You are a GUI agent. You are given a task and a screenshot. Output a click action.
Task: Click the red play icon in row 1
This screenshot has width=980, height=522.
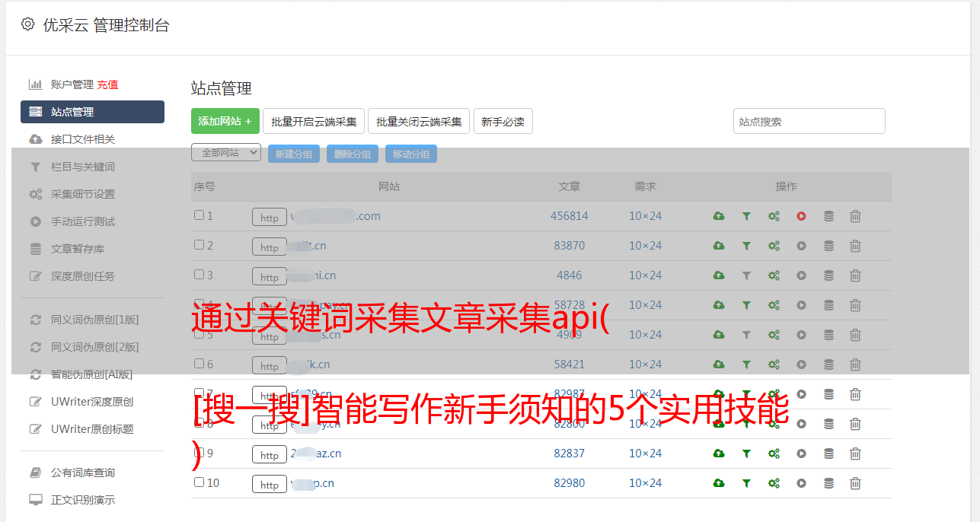click(801, 216)
